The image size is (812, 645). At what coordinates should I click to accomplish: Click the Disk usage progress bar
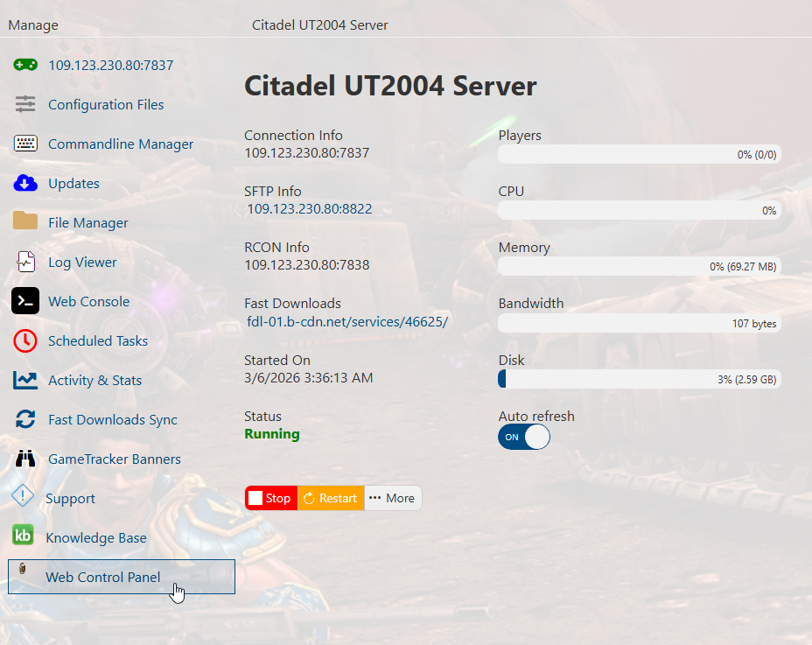(x=639, y=379)
